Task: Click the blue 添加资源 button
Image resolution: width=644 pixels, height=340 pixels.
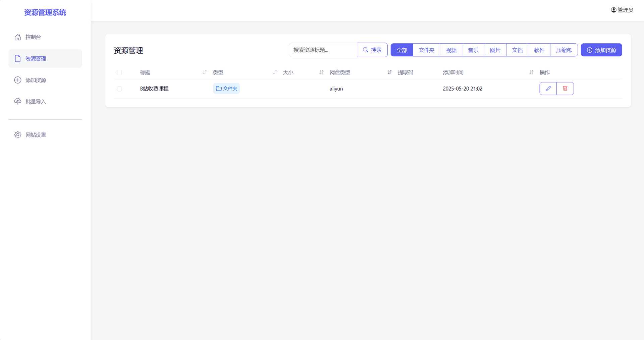Action: 601,50
